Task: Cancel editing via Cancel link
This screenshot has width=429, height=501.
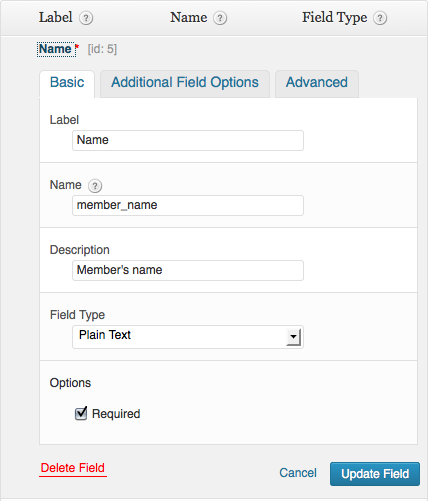Action: [x=298, y=473]
